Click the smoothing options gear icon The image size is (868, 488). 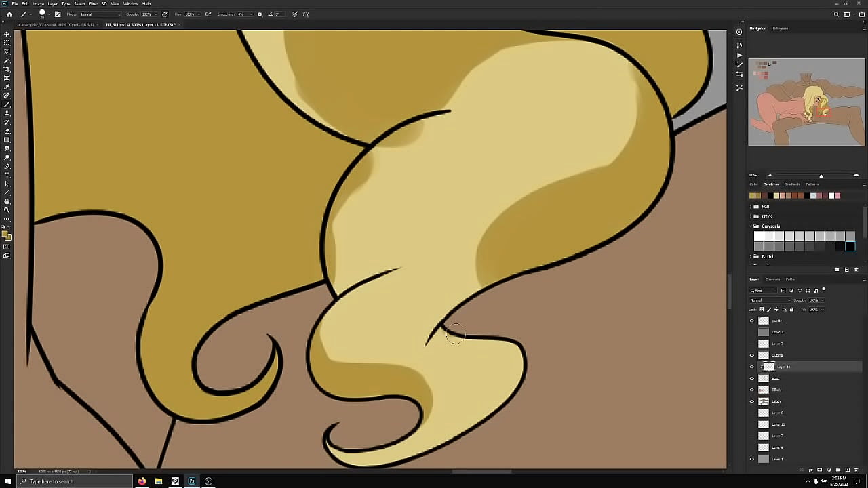pyautogui.click(x=260, y=14)
